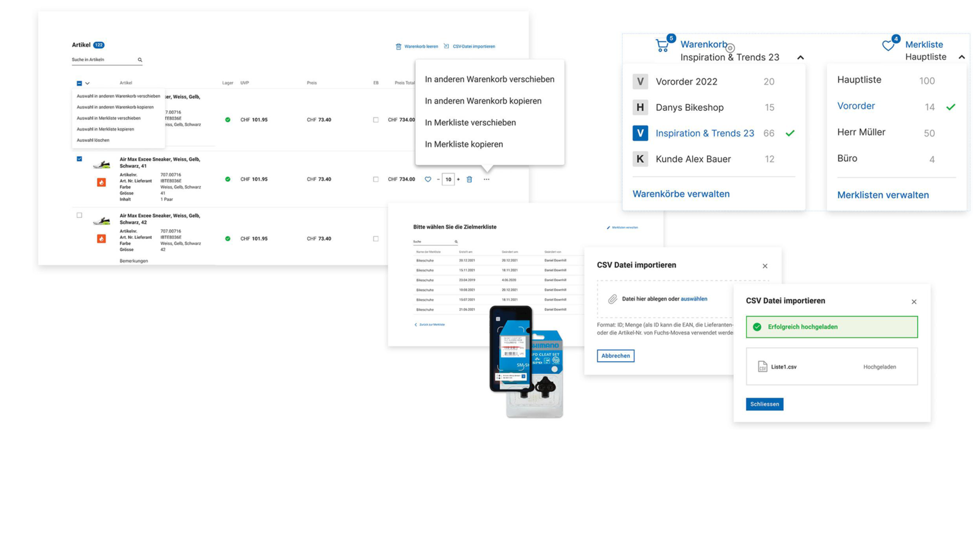Toggle the select-all checkbox in table header

(x=79, y=83)
